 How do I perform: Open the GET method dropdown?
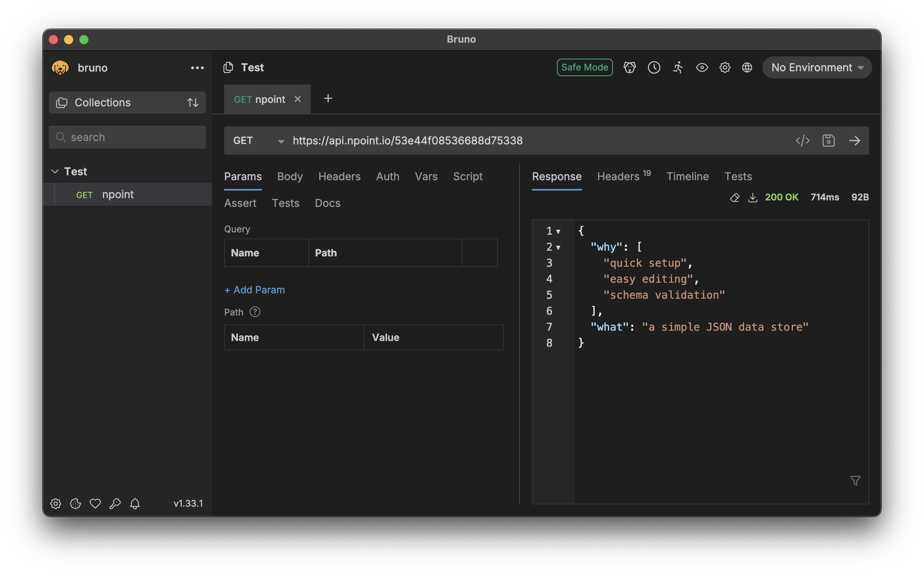tap(259, 141)
